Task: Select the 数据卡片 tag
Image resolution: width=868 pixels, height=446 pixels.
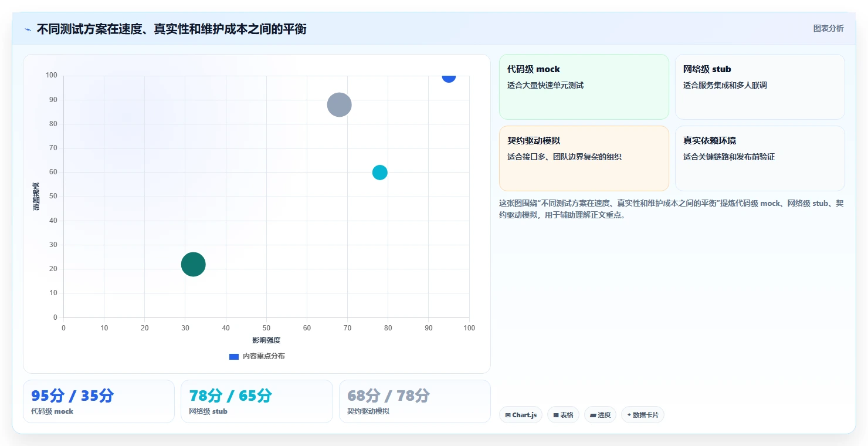Action: [x=642, y=415]
